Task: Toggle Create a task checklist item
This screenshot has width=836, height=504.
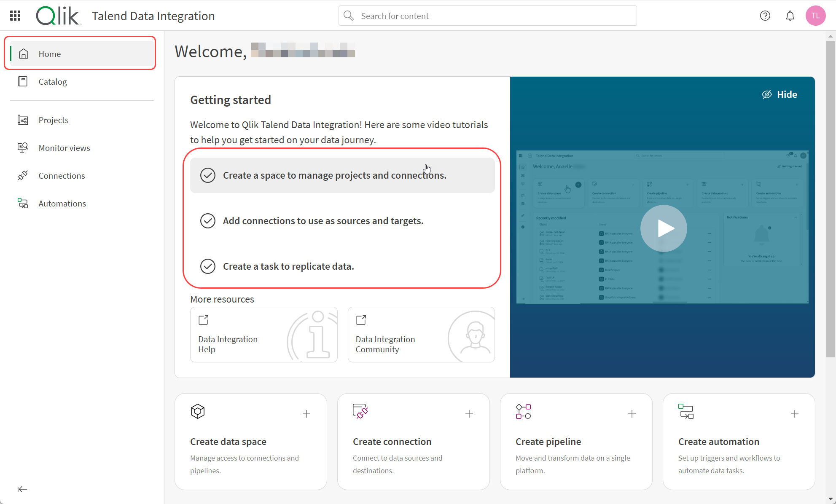Action: (x=207, y=266)
